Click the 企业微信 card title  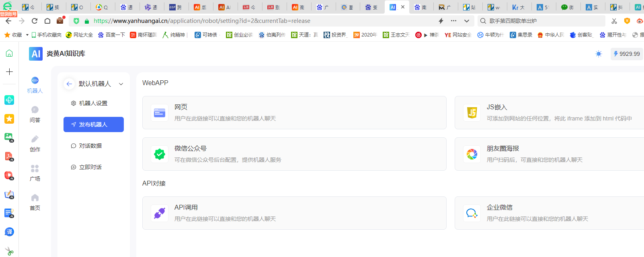pyautogui.click(x=500, y=208)
